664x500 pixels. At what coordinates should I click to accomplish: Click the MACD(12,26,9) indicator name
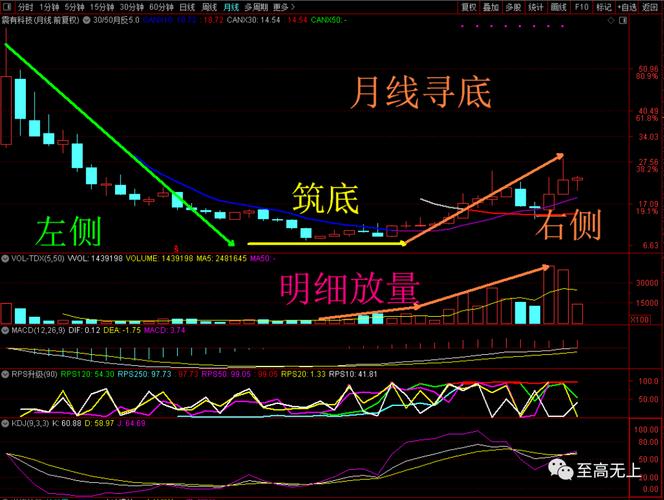(x=38, y=330)
